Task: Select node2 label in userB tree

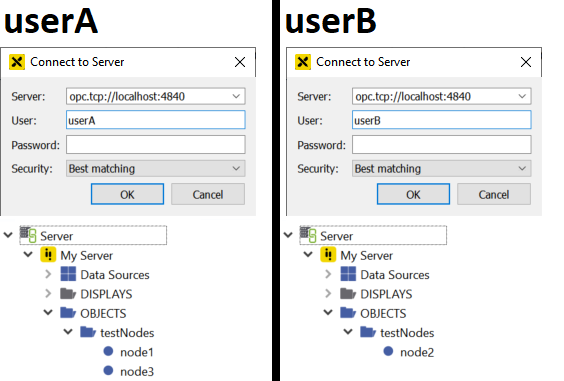Action: click(x=417, y=352)
